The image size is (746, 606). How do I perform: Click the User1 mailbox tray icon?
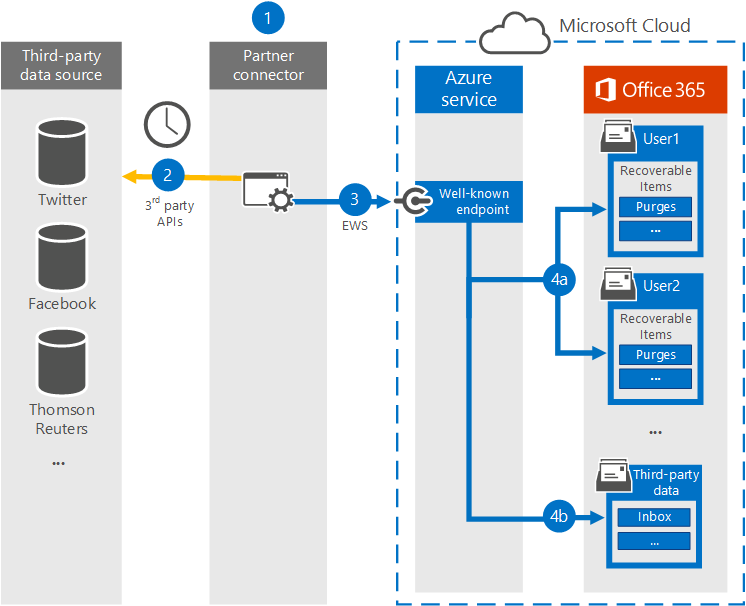(618, 136)
